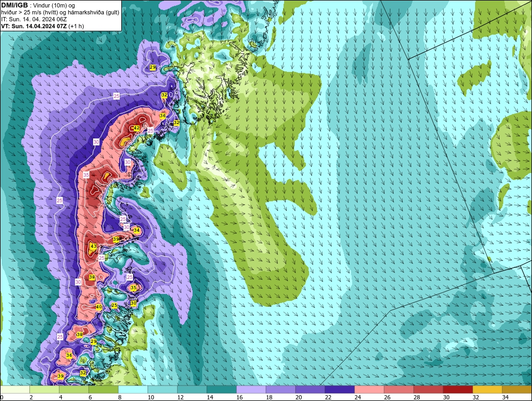Screen dimensions: 532x401
Task: Select the 4–6 m/s green legend swatch
Action: (x=74, y=389)
